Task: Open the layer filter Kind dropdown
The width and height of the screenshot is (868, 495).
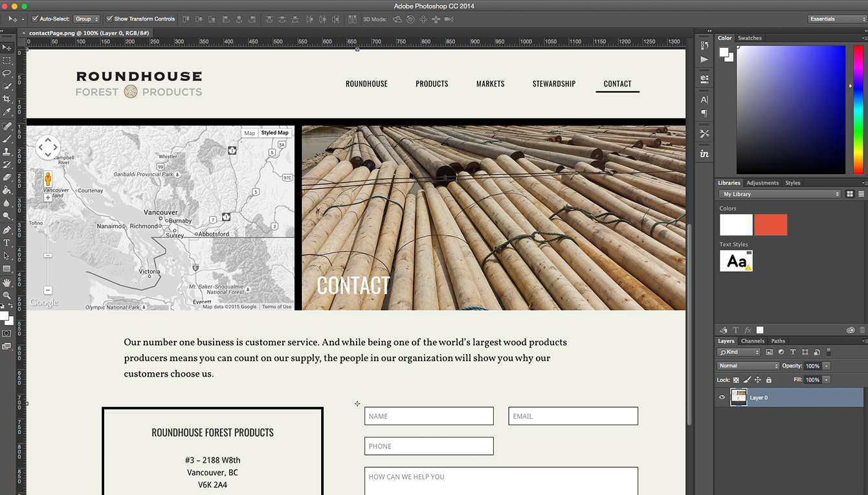Action: pyautogui.click(x=739, y=352)
